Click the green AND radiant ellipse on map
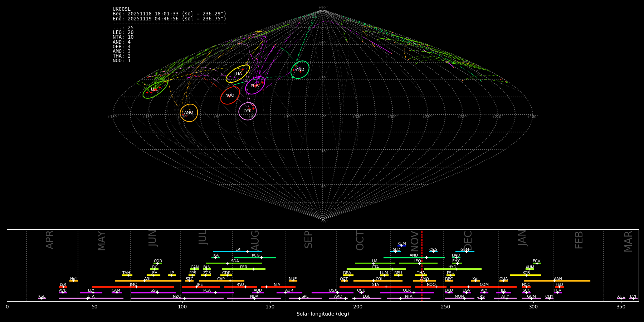The height and width of the screenshot is (322, 644). point(300,70)
